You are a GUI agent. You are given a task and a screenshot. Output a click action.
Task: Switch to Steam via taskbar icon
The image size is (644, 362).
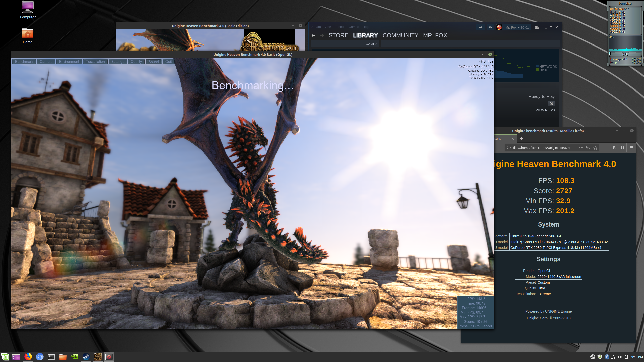(86, 357)
